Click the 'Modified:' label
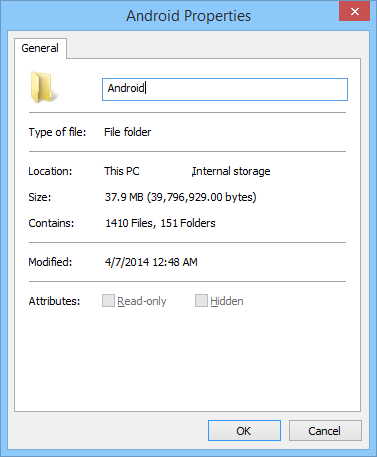 pos(50,262)
